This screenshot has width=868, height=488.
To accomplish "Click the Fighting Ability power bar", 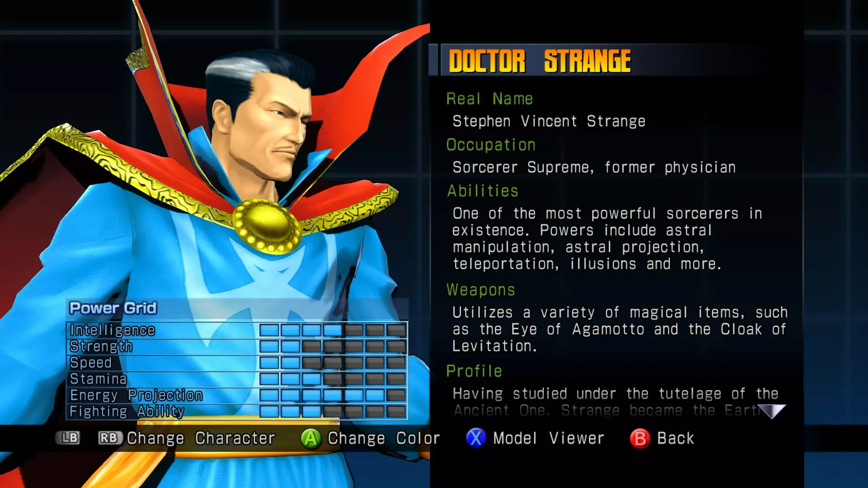I will click(x=333, y=412).
